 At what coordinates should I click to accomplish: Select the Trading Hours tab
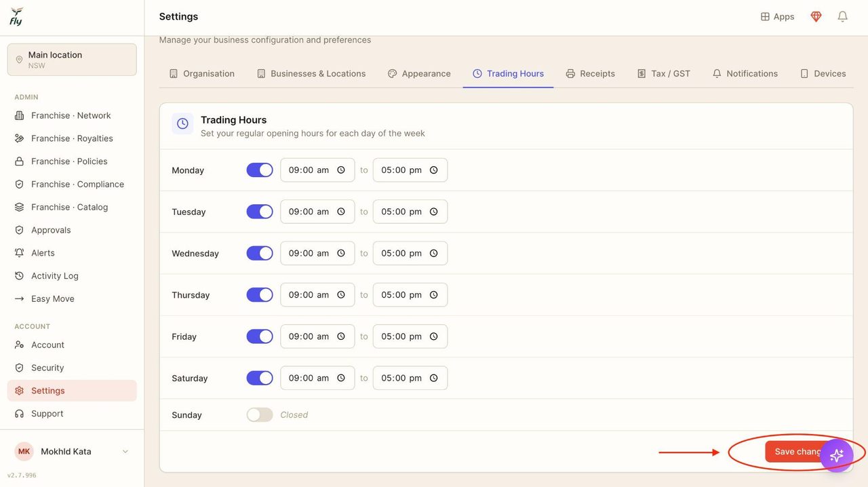[509, 73]
